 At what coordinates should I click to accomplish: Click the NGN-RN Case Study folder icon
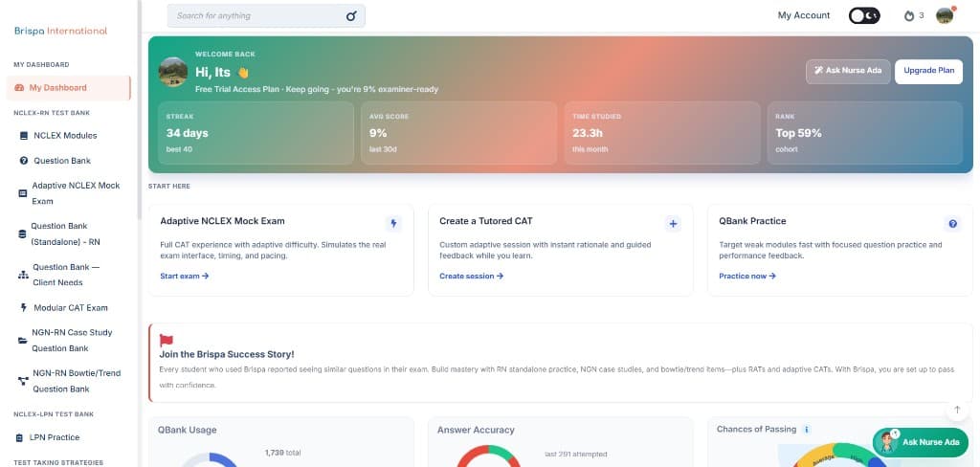(23, 341)
